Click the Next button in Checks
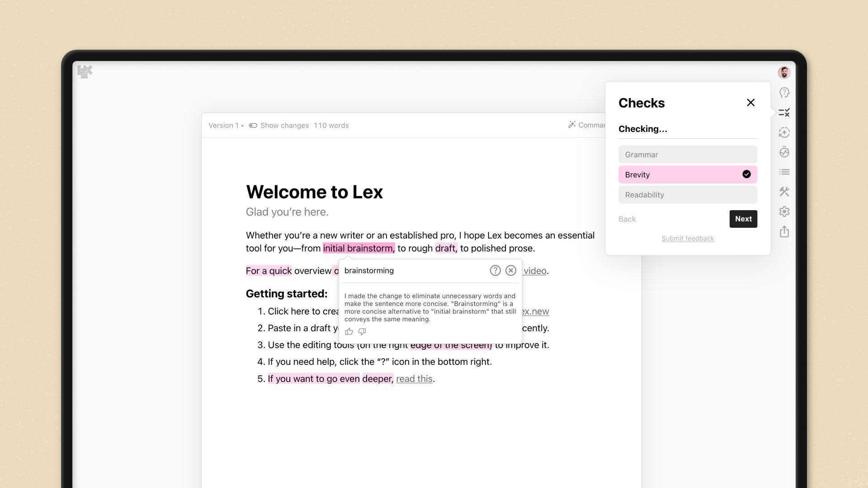Viewport: 868px width, 488px height. tap(743, 219)
